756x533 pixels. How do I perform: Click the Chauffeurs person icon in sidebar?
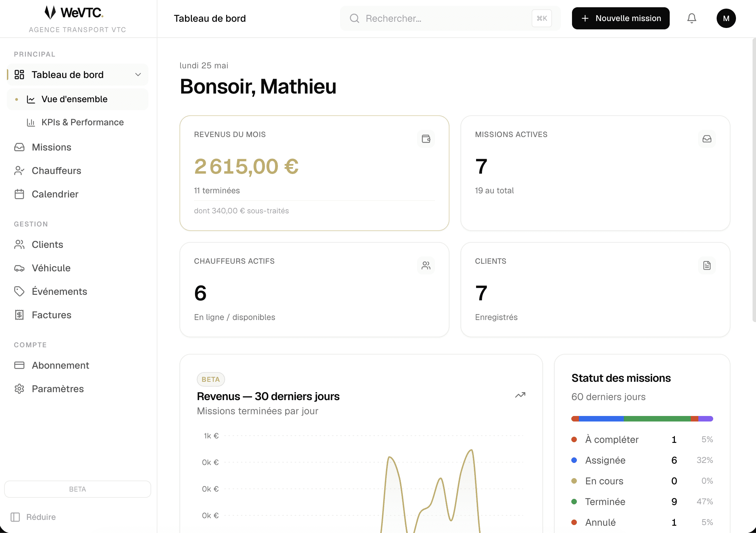coord(19,171)
